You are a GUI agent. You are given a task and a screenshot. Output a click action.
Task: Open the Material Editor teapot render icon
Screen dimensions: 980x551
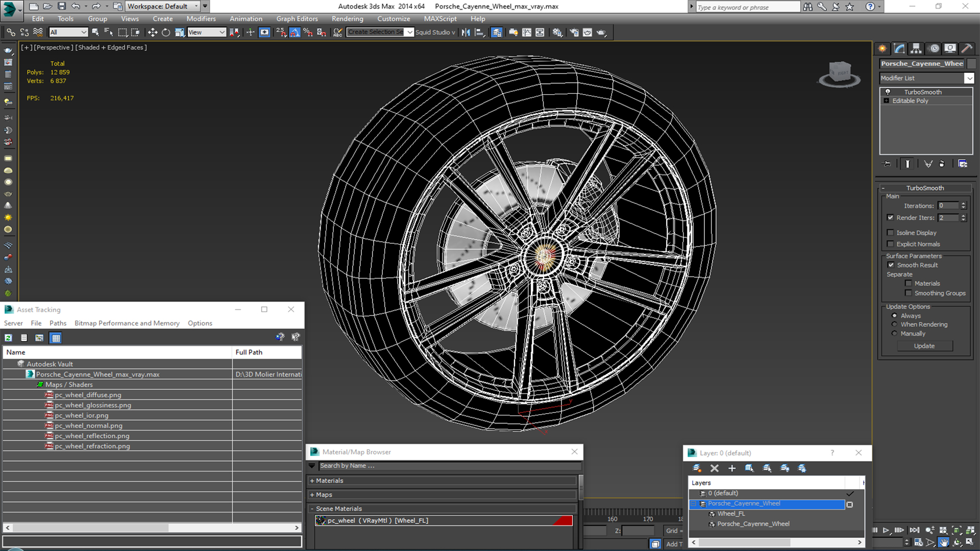(602, 32)
